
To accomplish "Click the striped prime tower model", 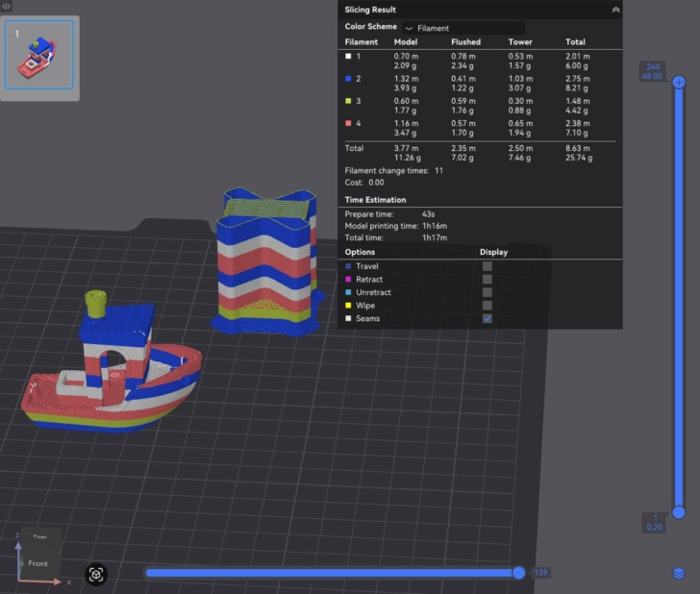I will (267, 263).
